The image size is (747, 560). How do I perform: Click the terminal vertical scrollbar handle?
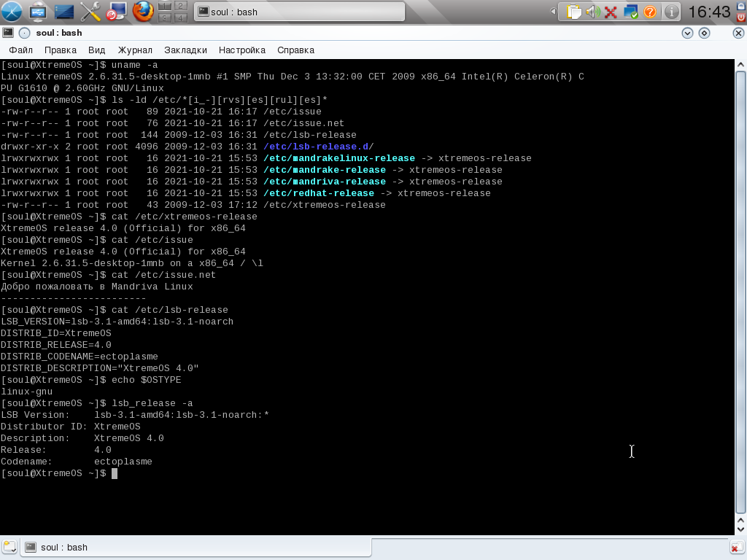click(740, 292)
